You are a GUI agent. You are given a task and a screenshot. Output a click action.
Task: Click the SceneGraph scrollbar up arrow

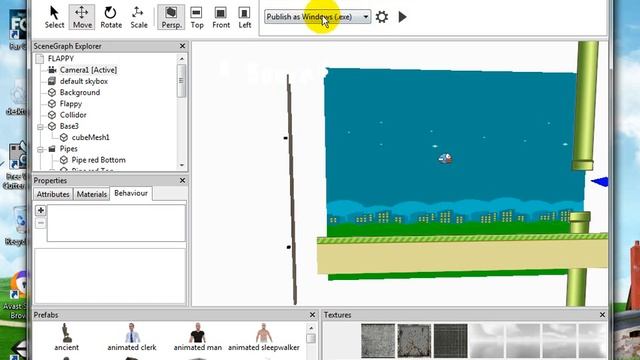point(182,59)
